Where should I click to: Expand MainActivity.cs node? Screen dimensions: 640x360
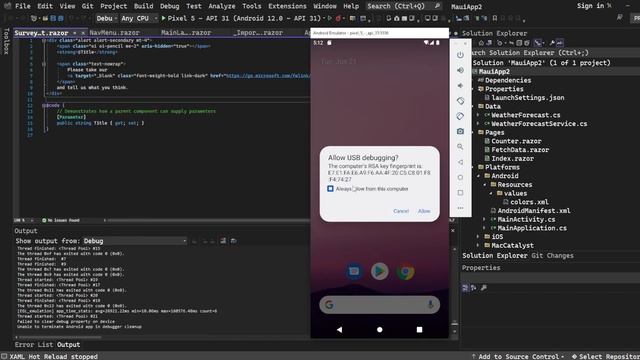(x=484, y=219)
